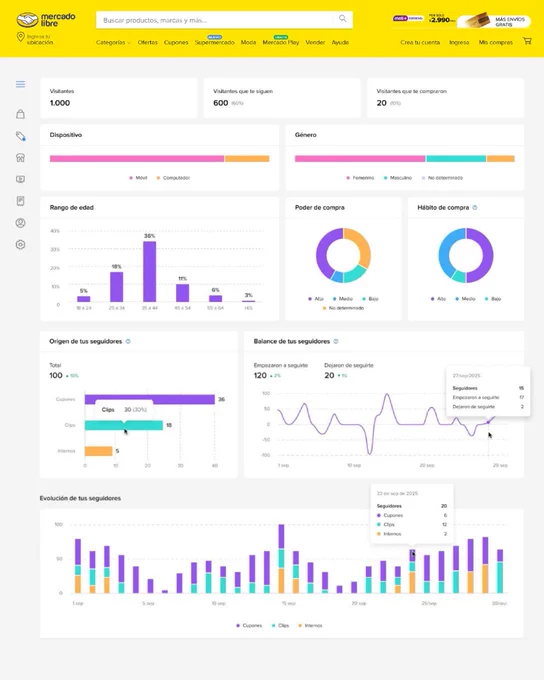Click the Ingresa link
Viewport: 544px width, 680px height.
click(x=459, y=42)
